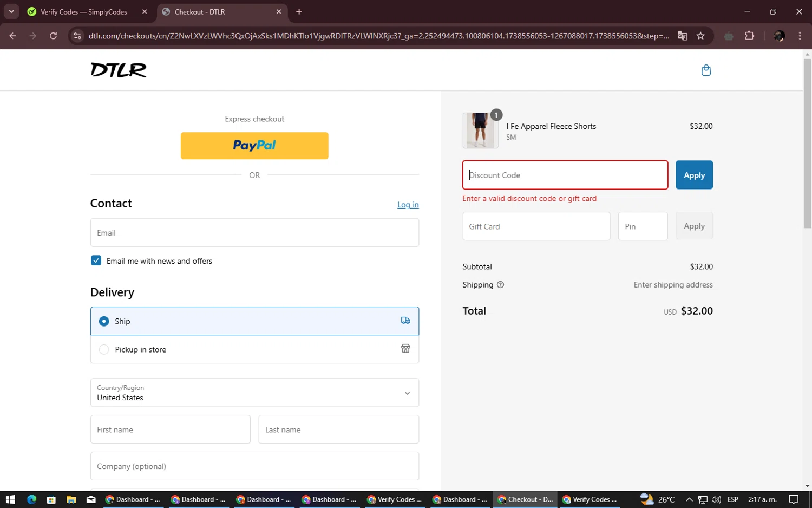Close the Verify Codes SimplyCodes tab

point(145,11)
